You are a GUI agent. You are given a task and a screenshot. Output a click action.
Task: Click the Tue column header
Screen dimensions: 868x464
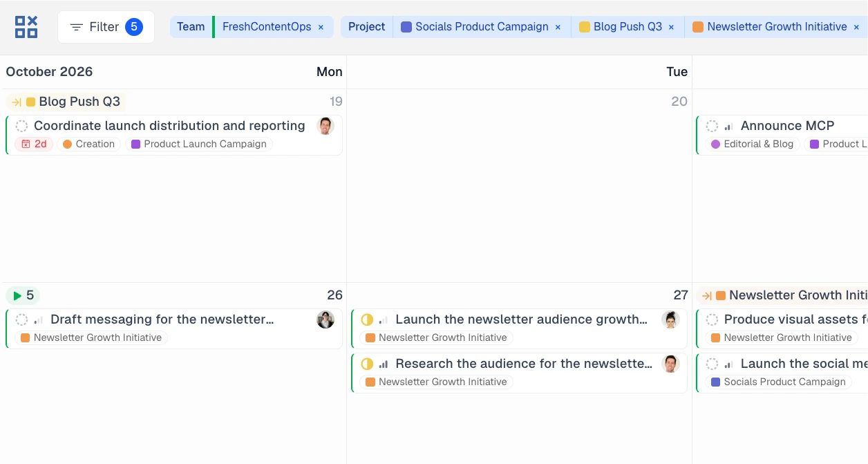coord(677,72)
